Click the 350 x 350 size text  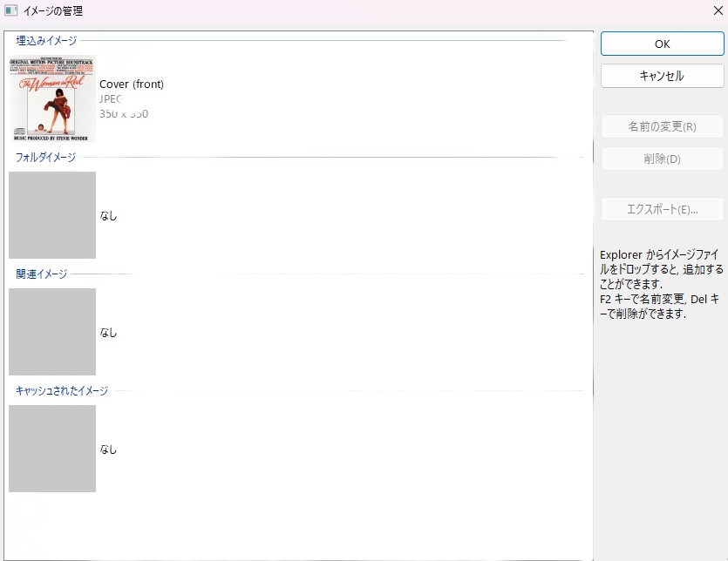124,114
